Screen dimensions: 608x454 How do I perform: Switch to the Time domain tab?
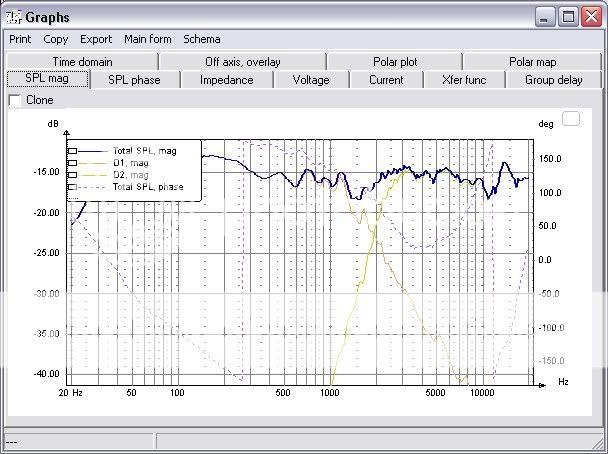82,62
